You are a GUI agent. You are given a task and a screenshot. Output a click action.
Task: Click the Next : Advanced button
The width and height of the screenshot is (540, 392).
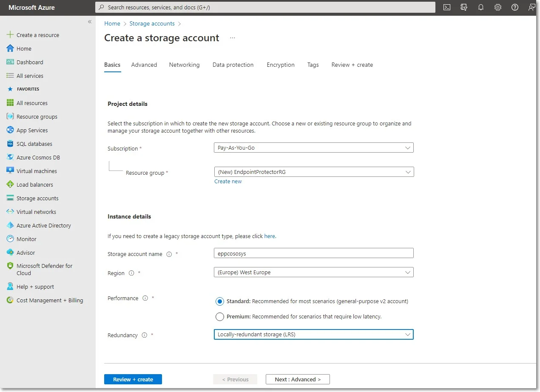[298, 379]
